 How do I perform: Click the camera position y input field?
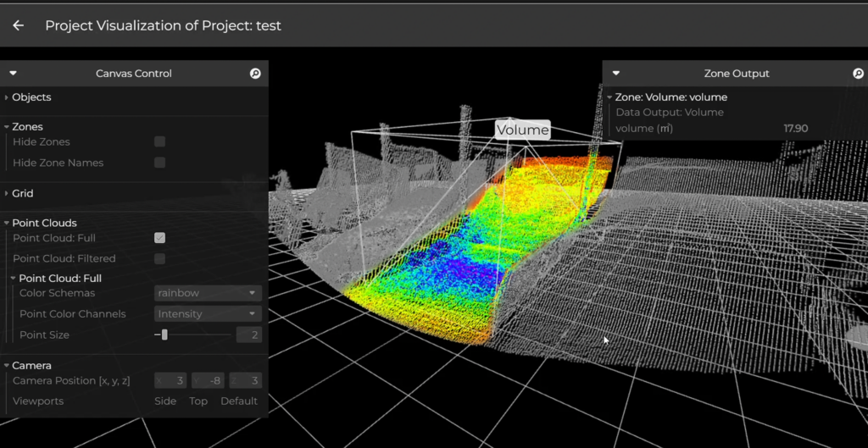(207, 381)
